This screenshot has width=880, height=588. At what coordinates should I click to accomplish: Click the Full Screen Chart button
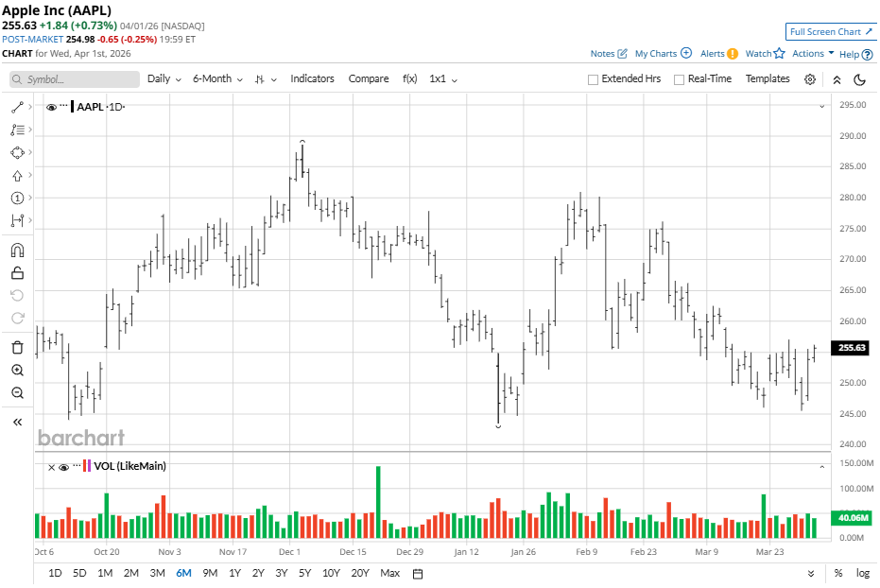(831, 31)
